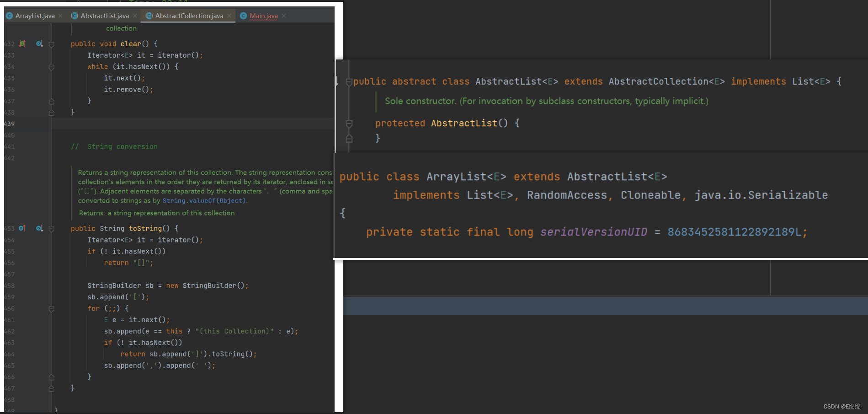Click the overriding method arrow icon beside toString()
Viewport: 868px width, 414px height.
(x=21, y=228)
